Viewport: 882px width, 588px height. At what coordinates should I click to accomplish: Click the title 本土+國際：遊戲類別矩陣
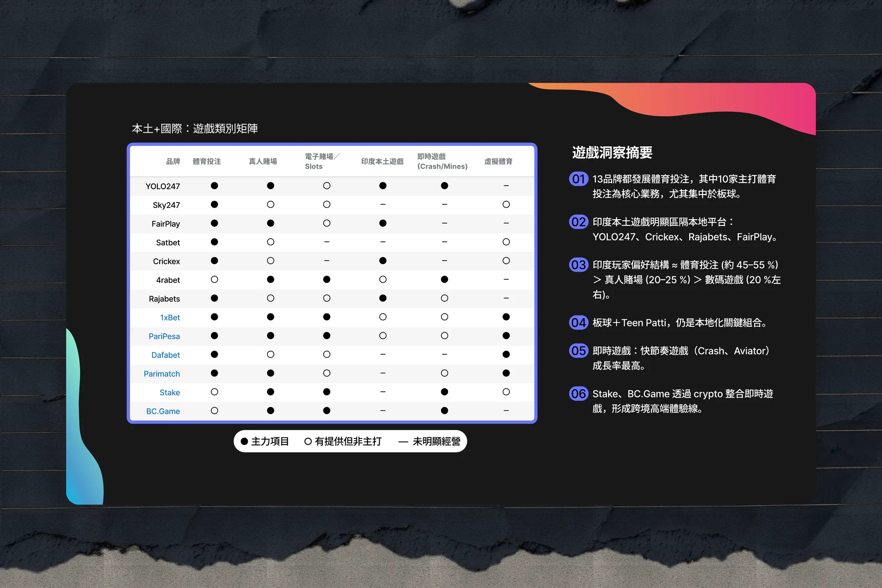click(x=195, y=128)
